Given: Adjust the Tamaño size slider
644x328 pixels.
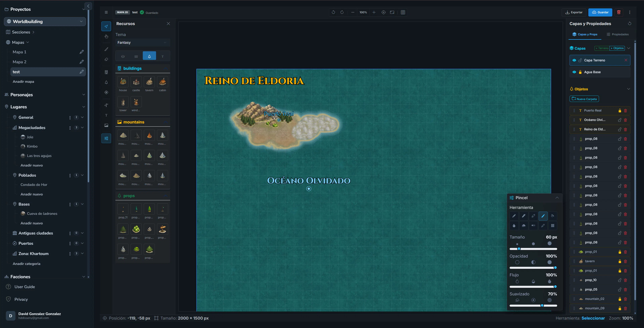Looking at the screenshot, I should coord(533,249).
